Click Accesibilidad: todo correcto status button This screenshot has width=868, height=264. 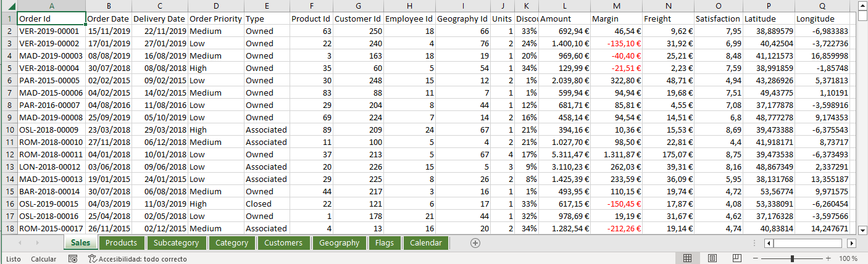click(x=137, y=259)
